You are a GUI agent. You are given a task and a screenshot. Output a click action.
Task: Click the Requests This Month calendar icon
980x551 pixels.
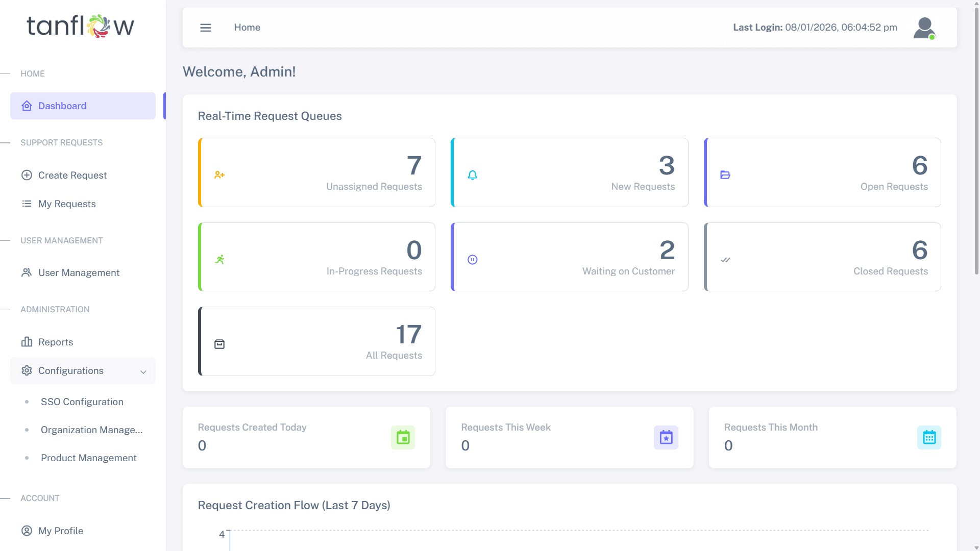point(929,437)
